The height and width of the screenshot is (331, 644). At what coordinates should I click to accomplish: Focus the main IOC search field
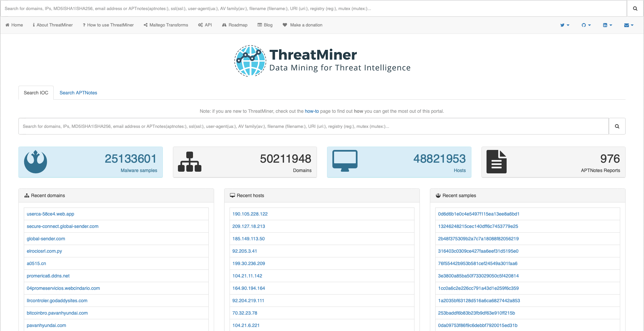coord(313,126)
